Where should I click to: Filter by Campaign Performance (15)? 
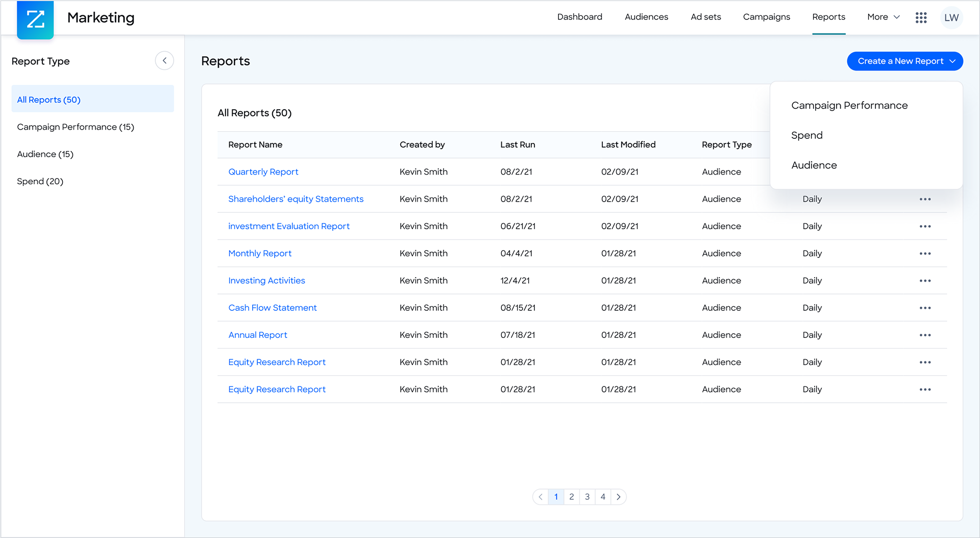76,127
